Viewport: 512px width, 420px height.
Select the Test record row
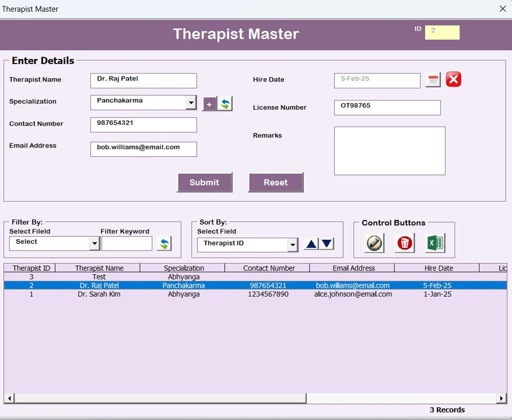tap(255, 277)
